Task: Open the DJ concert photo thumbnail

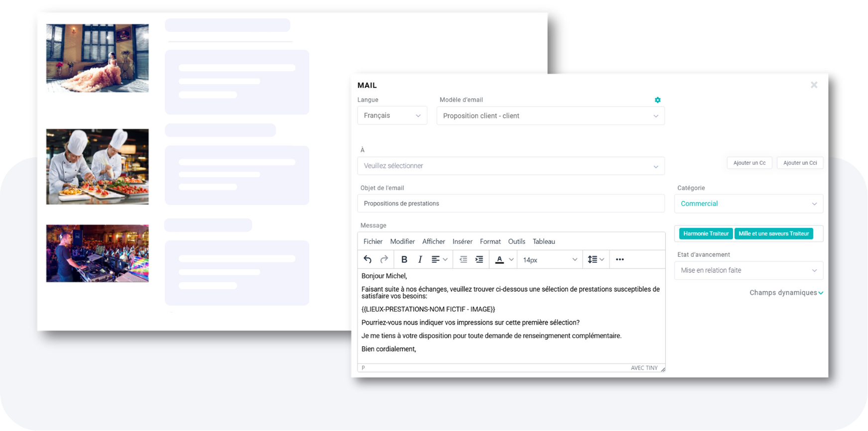Action: [x=98, y=253]
